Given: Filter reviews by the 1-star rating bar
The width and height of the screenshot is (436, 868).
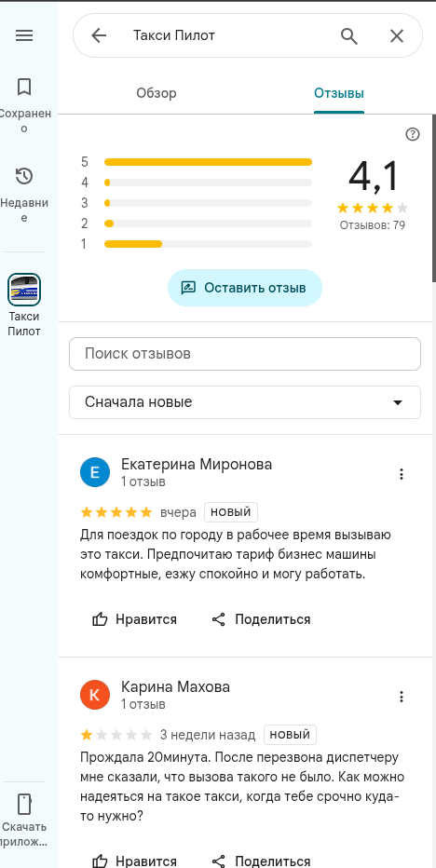Looking at the screenshot, I should (x=197, y=244).
